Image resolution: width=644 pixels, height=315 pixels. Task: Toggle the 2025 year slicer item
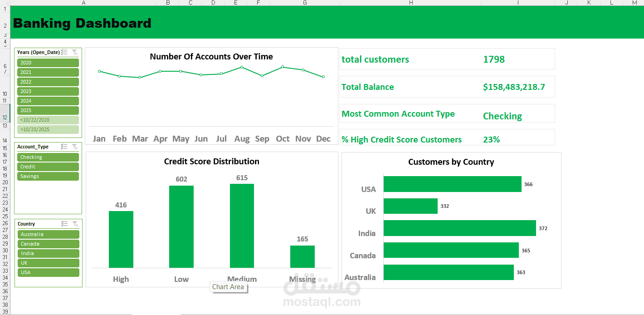[48, 110]
